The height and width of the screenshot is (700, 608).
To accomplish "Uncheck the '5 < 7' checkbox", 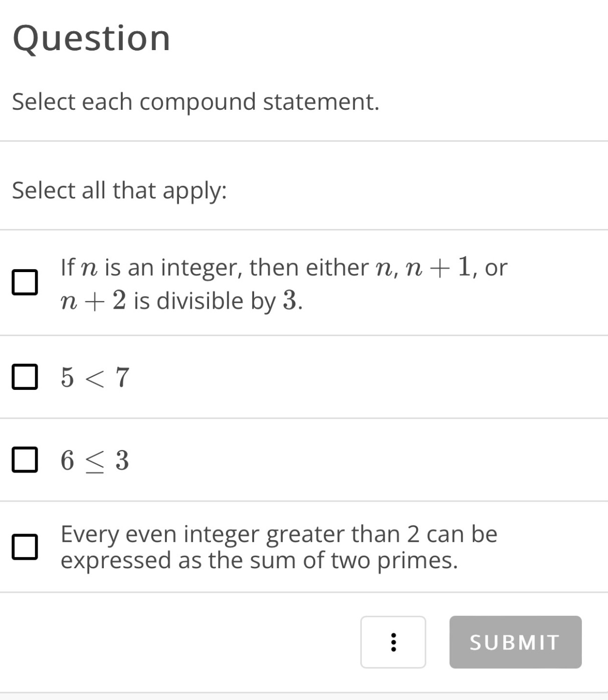I will [25, 376].
